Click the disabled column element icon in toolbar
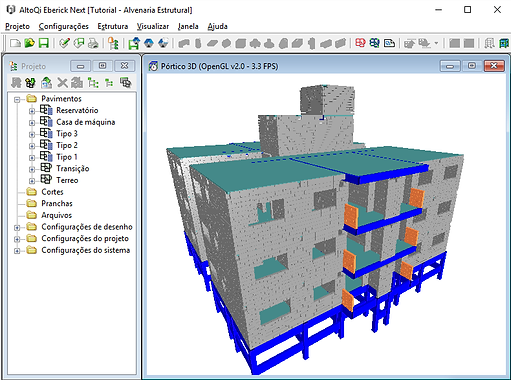This screenshot has width=511, height=380. [x=198, y=43]
